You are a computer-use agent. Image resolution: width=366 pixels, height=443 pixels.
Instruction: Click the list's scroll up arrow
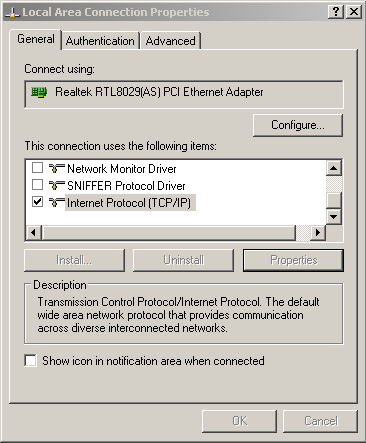tap(334, 168)
